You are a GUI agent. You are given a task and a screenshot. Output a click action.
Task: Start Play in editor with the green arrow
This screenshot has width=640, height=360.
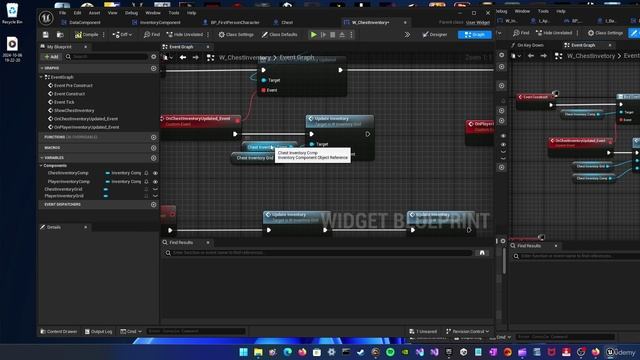313,35
